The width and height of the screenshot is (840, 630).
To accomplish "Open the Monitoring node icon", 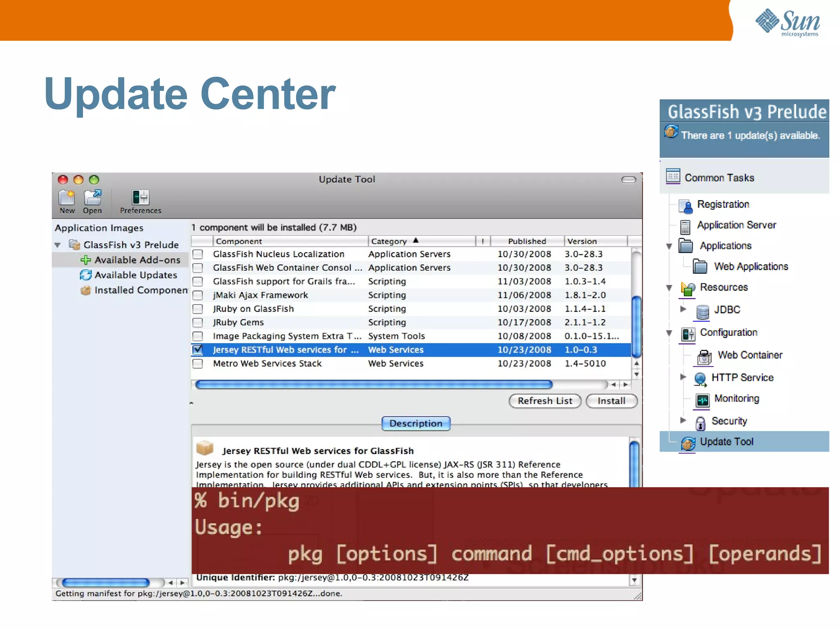I will [702, 399].
